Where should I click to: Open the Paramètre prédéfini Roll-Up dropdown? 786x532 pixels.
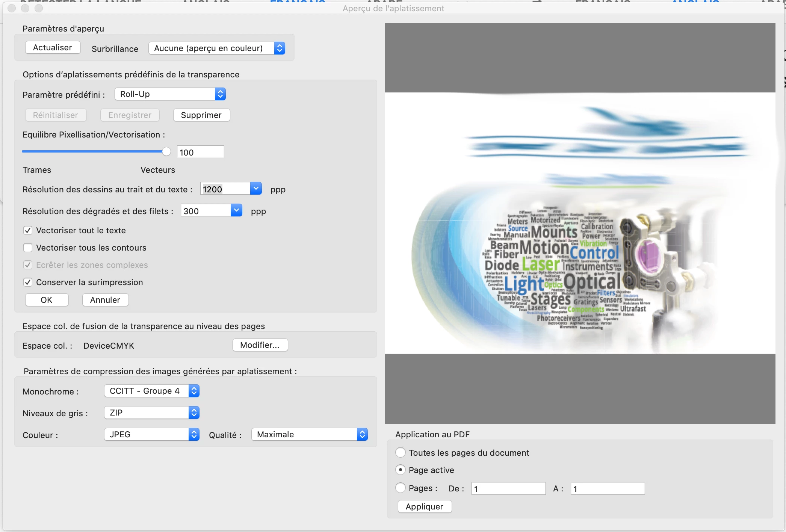pyautogui.click(x=170, y=94)
